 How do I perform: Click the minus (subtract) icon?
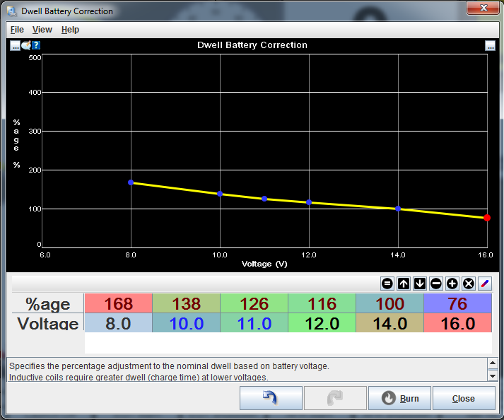click(x=436, y=284)
